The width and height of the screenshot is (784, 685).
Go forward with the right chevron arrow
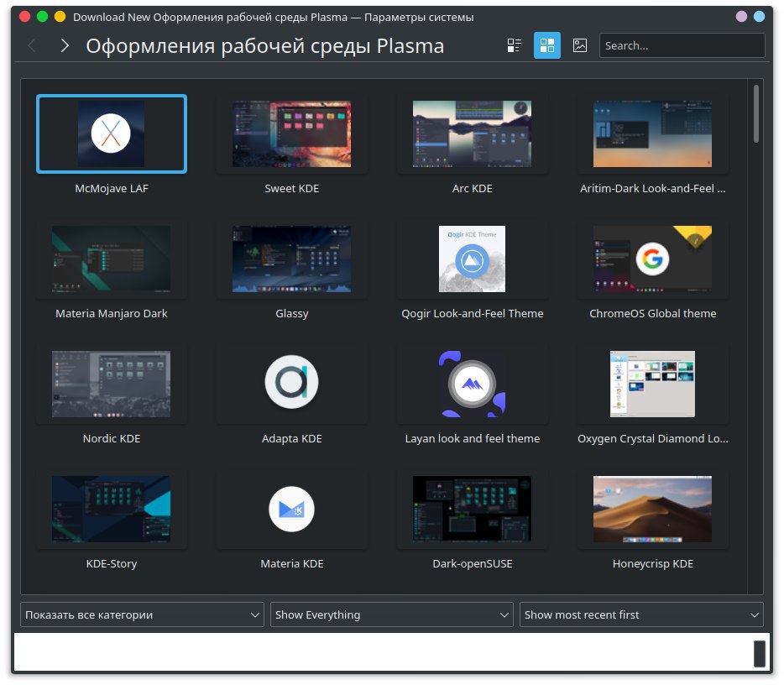[65, 45]
